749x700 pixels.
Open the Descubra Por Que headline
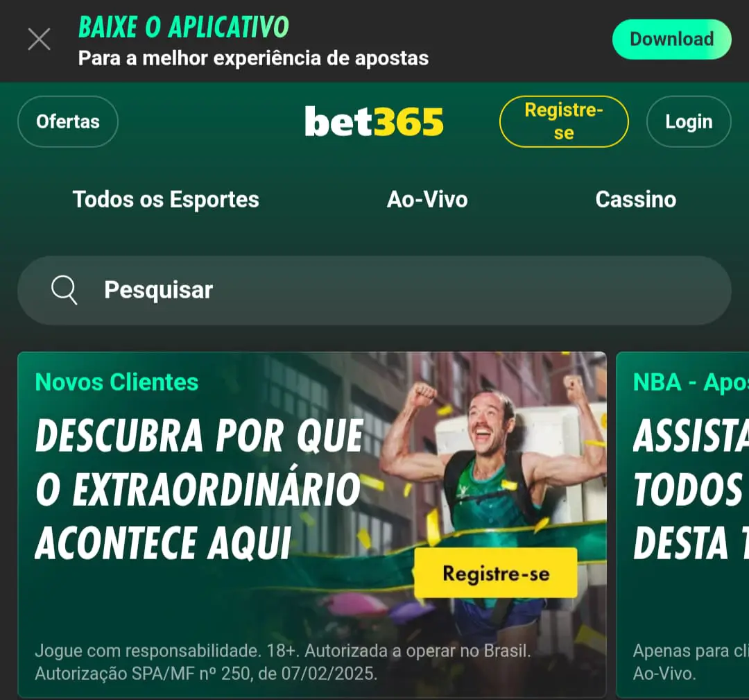click(200, 489)
